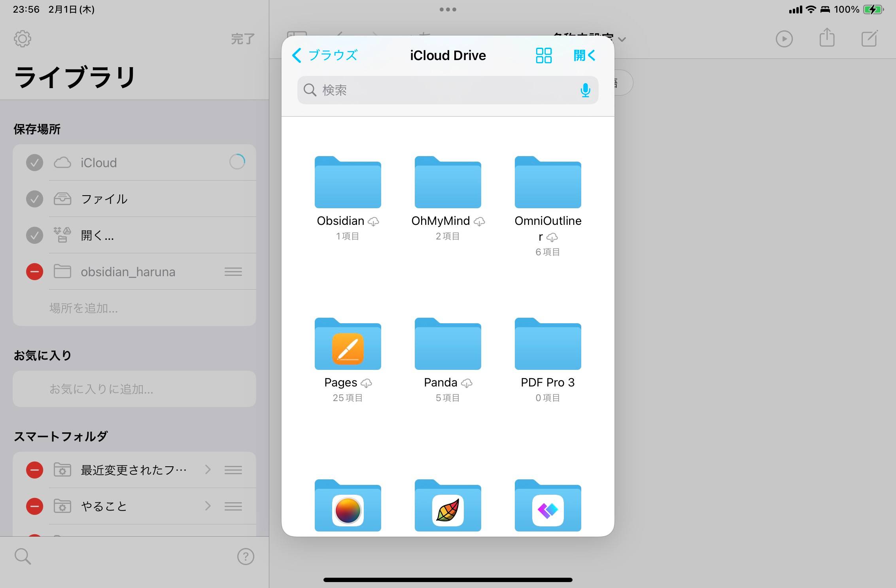The height and width of the screenshot is (588, 896).
Task: Tap 完了 to finish editing library
Action: coord(243,39)
